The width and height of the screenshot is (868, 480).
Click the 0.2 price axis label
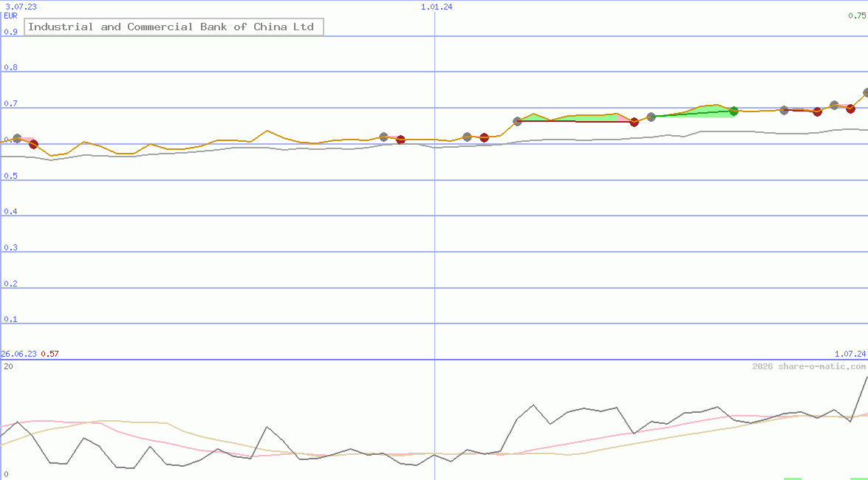[x=10, y=284]
